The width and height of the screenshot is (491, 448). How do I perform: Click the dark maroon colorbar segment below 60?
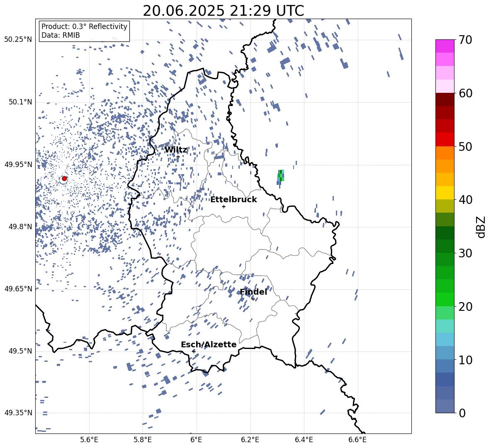(x=445, y=99)
